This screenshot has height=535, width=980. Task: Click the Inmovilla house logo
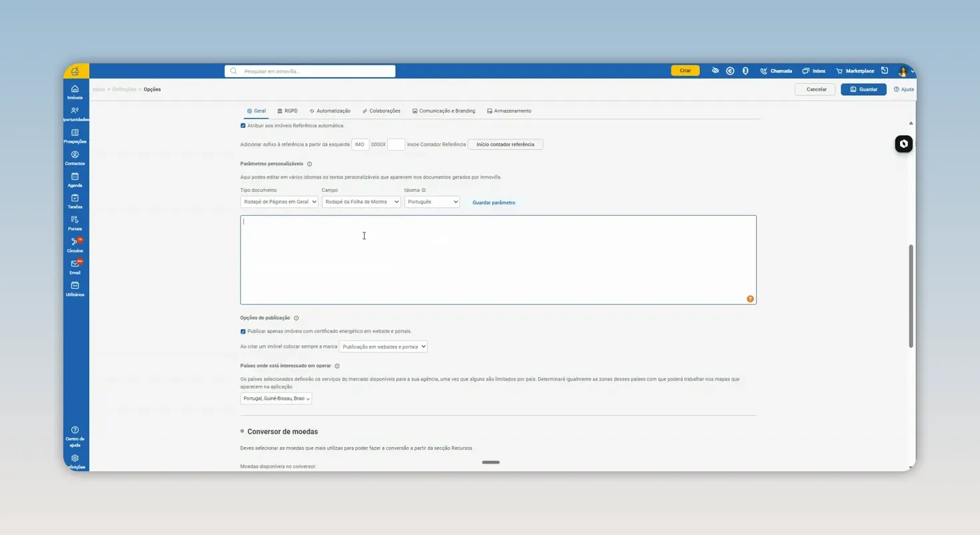click(75, 71)
